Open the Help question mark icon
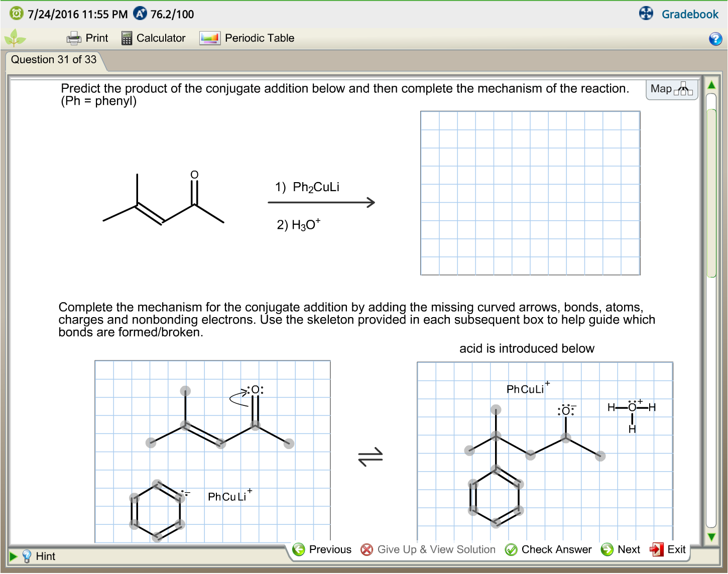The width and height of the screenshot is (728, 574). pos(715,39)
